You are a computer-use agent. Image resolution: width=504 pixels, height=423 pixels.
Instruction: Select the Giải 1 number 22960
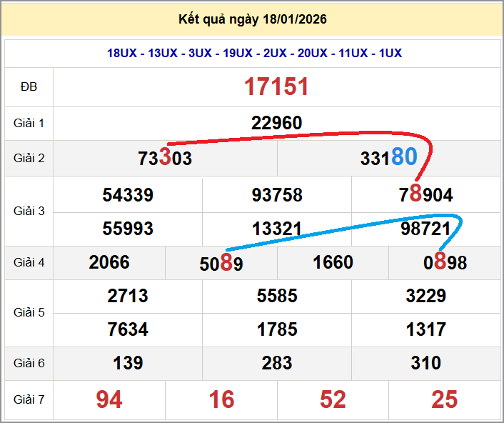click(x=277, y=123)
